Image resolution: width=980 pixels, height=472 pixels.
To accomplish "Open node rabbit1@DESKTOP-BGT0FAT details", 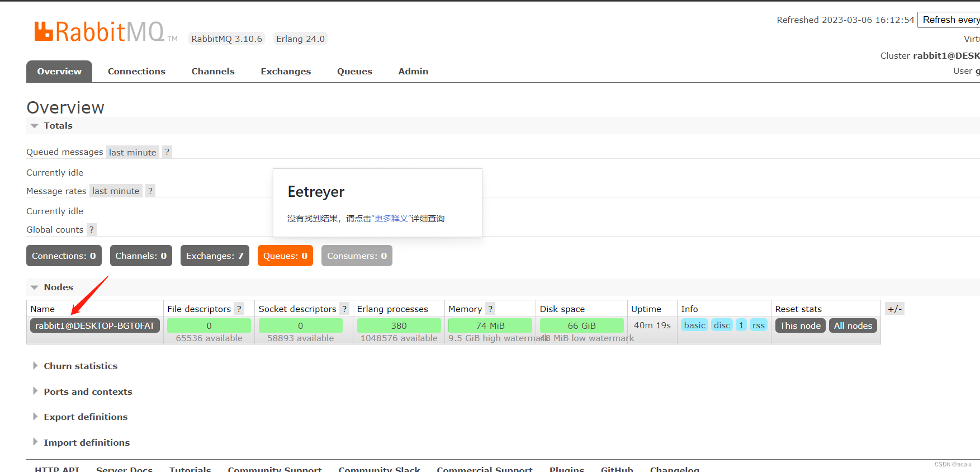I will click(95, 325).
